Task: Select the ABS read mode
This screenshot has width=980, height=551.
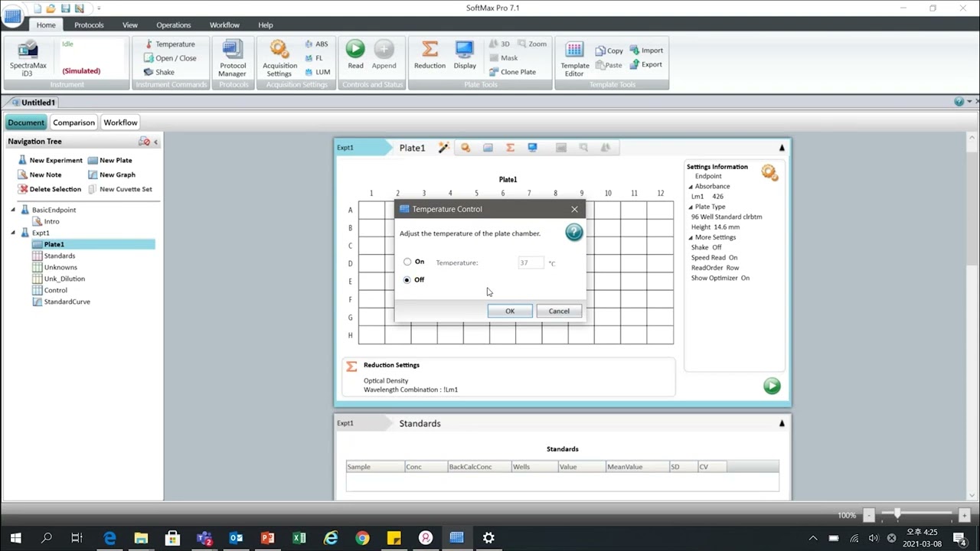Action: click(316, 44)
